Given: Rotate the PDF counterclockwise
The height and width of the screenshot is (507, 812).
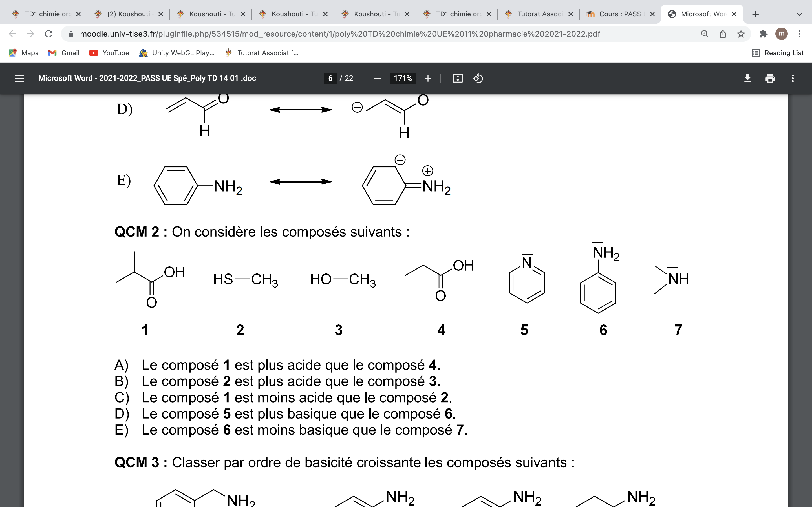Looking at the screenshot, I should pos(478,78).
